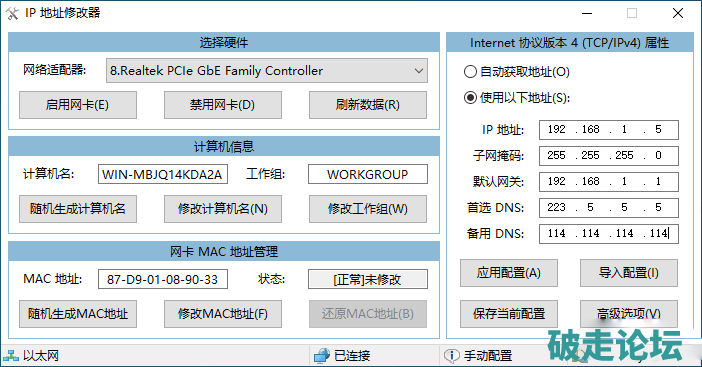This screenshot has height=367, width=702.
Task: Click the connected globe icon in status bar
Action: click(321, 356)
